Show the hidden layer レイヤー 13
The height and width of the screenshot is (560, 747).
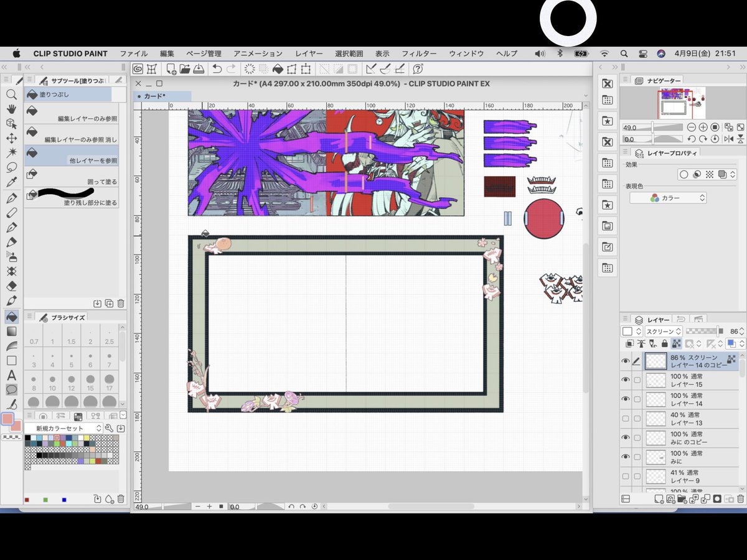[626, 419]
